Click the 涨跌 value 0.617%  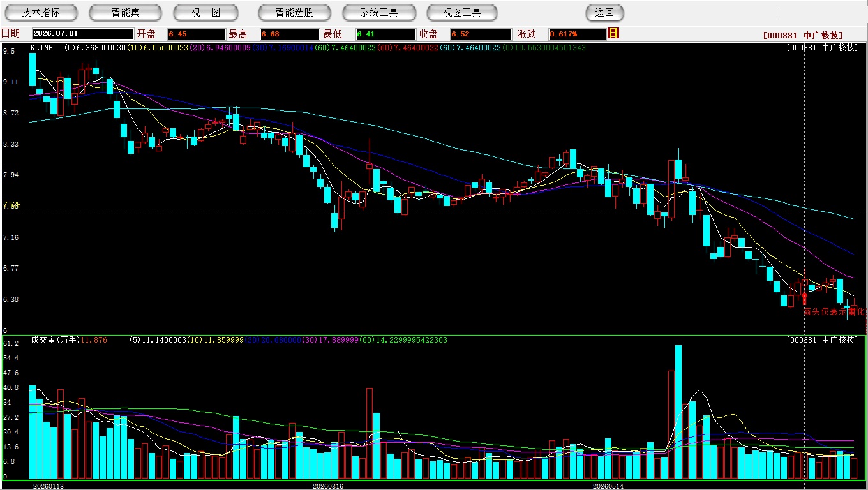click(578, 34)
